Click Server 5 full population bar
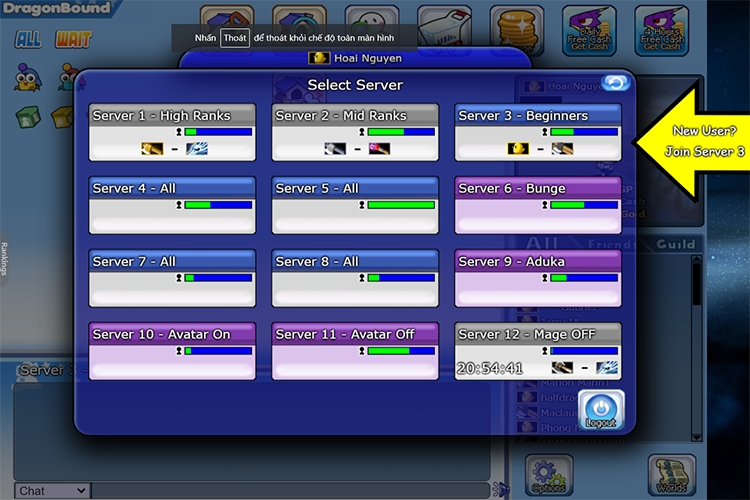The height and width of the screenshot is (500, 750). [401, 205]
